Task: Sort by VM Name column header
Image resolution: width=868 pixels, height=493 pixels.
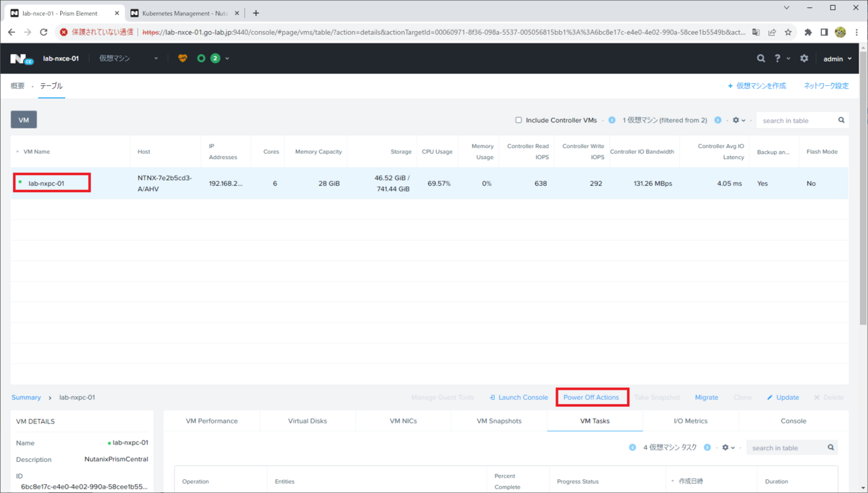Action: pos(37,152)
